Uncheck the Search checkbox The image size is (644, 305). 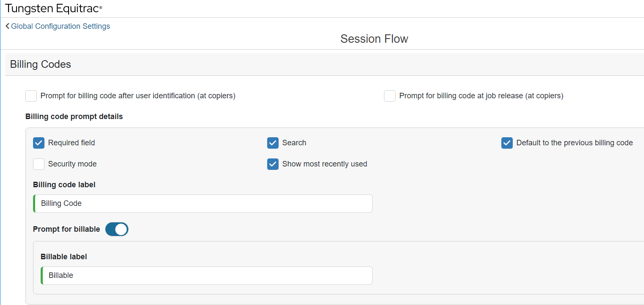[273, 143]
